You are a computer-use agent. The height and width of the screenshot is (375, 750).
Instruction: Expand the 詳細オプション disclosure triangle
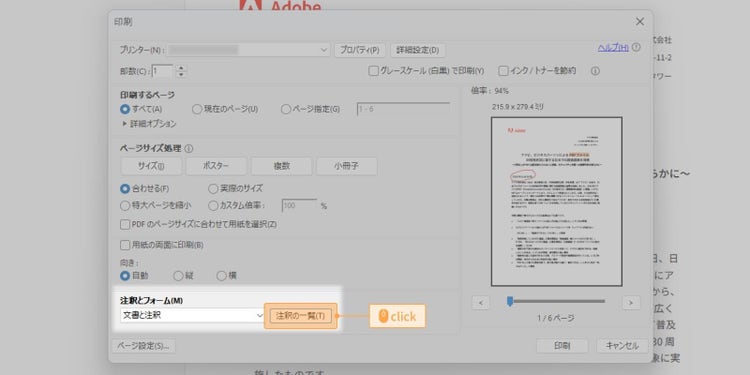(x=125, y=124)
